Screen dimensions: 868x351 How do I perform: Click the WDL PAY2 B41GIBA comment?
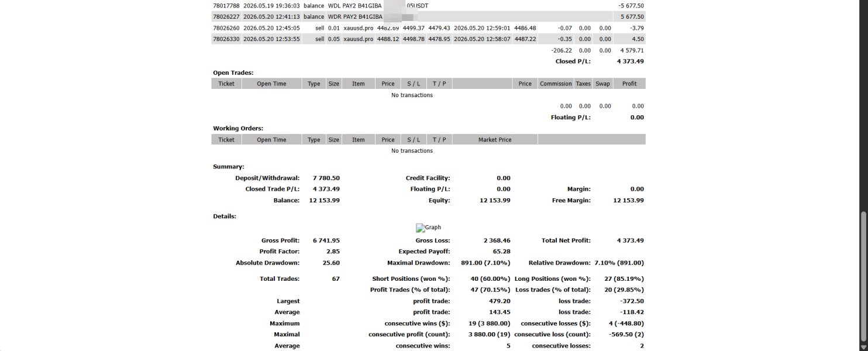355,5
